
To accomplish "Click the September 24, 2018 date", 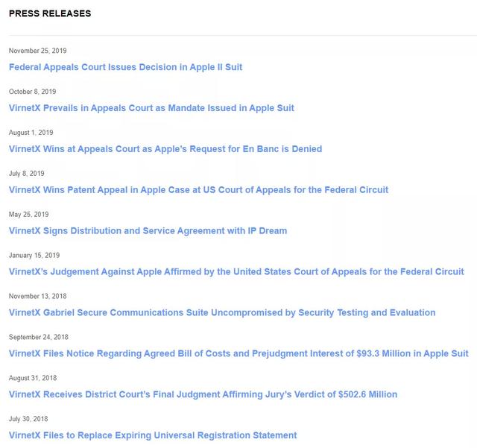I will point(38,337).
